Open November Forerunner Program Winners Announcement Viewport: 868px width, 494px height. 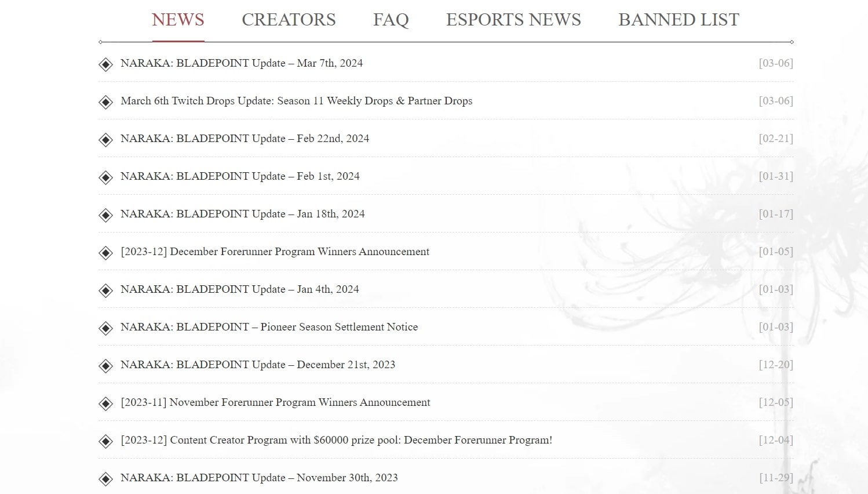[275, 402]
